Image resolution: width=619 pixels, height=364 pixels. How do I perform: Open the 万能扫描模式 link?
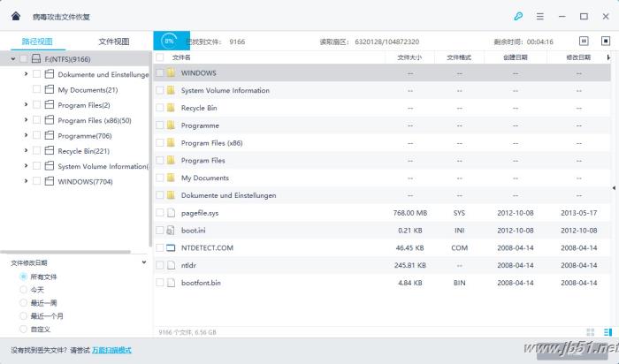112,351
